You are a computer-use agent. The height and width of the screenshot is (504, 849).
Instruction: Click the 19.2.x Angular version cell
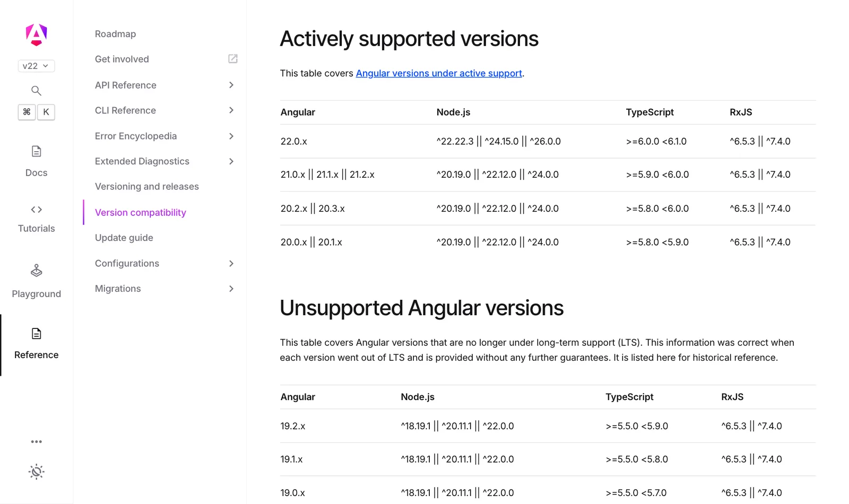pyautogui.click(x=293, y=426)
